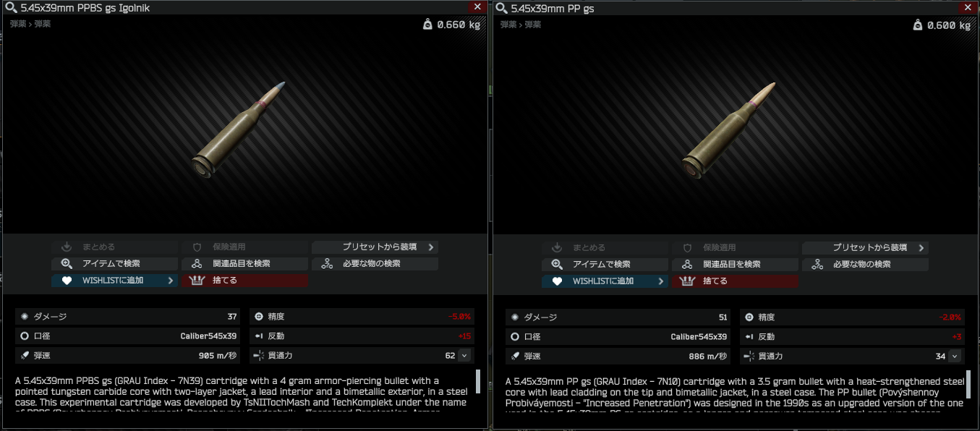Click the weight icon beside 0.660 kg

[x=427, y=25]
